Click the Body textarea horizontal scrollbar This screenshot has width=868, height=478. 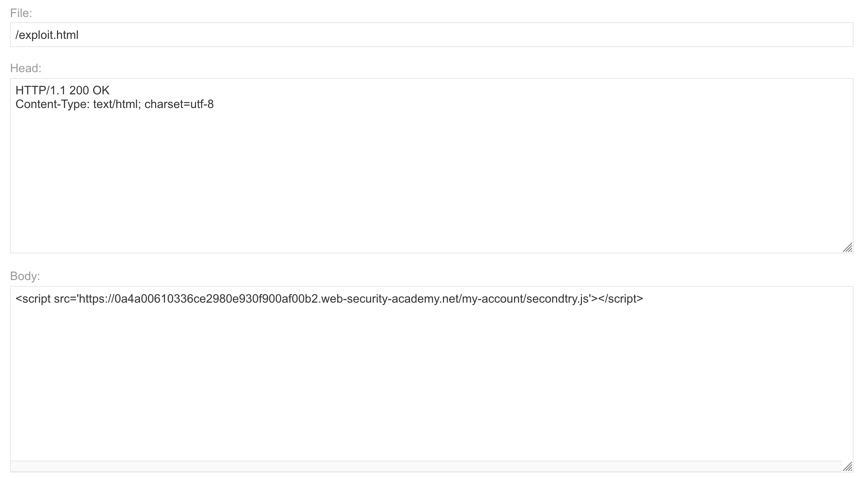pyautogui.click(x=425, y=466)
